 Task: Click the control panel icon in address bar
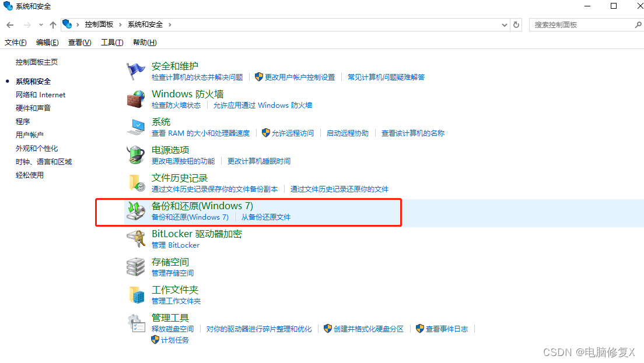tap(67, 24)
